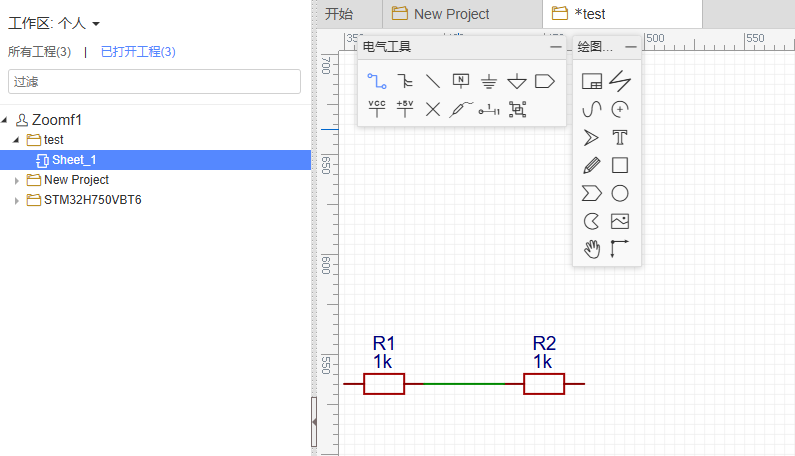Minimize the 绘图 tools panel
Viewport: 795px width, 456px height.
tap(630, 47)
